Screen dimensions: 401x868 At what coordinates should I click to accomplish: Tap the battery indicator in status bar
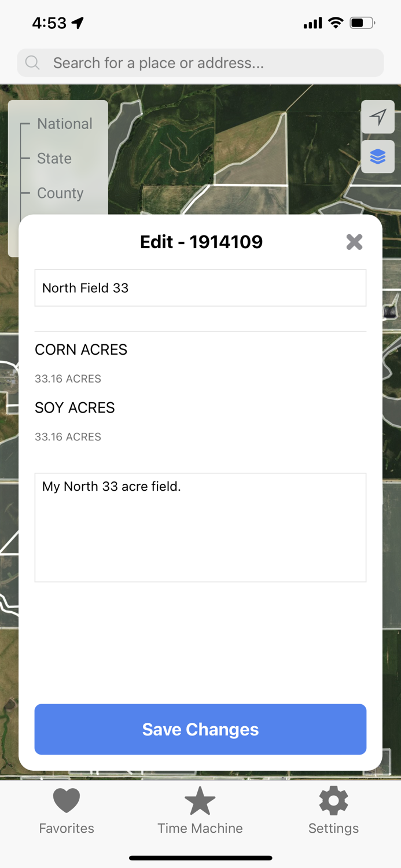362,23
